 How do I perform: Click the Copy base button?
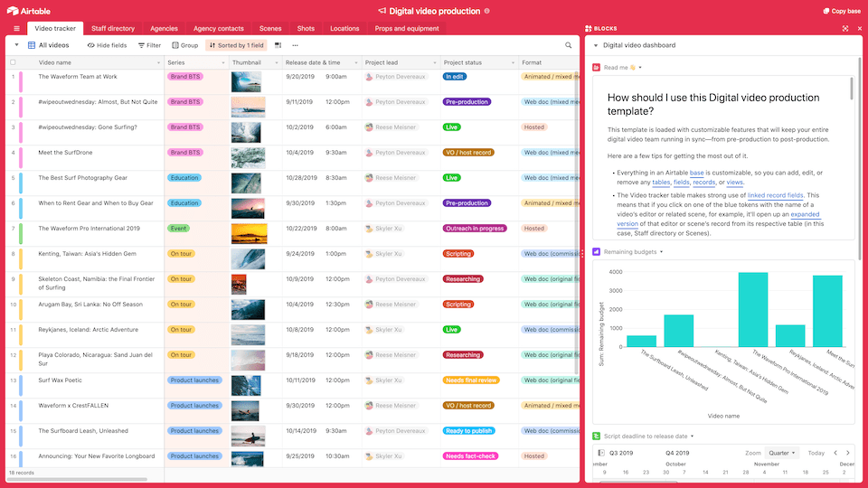(x=842, y=11)
